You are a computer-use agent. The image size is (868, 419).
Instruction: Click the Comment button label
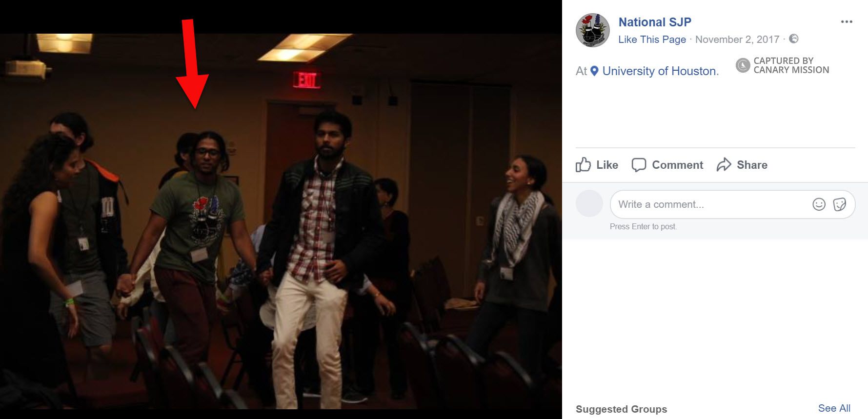(x=677, y=165)
